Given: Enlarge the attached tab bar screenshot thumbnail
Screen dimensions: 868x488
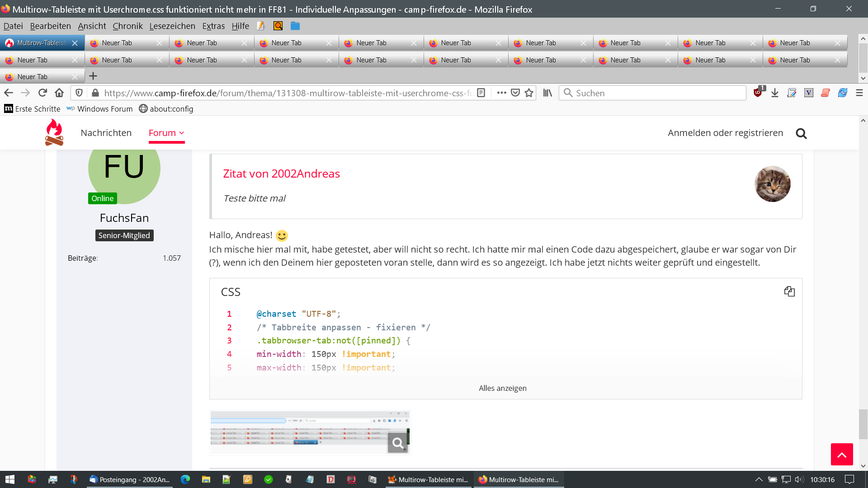Looking at the screenshot, I should tap(310, 432).
